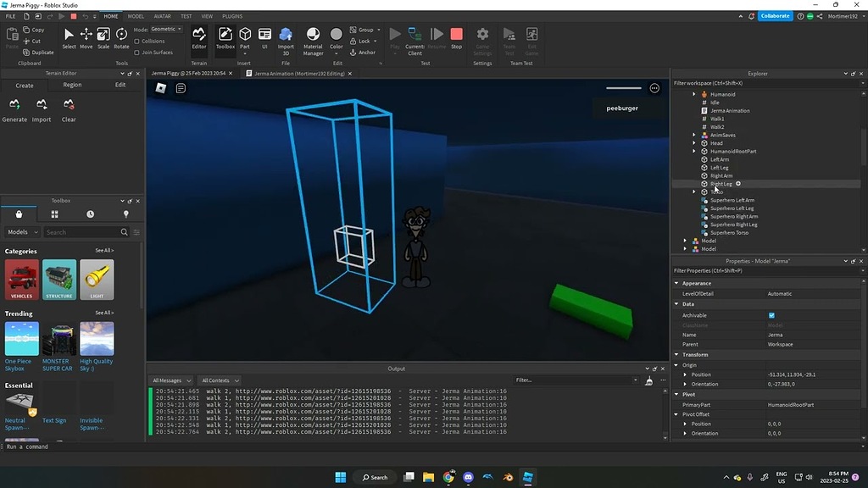The image size is (868, 488).
Task: Open the Toolbox from ribbon
Action: [225, 39]
